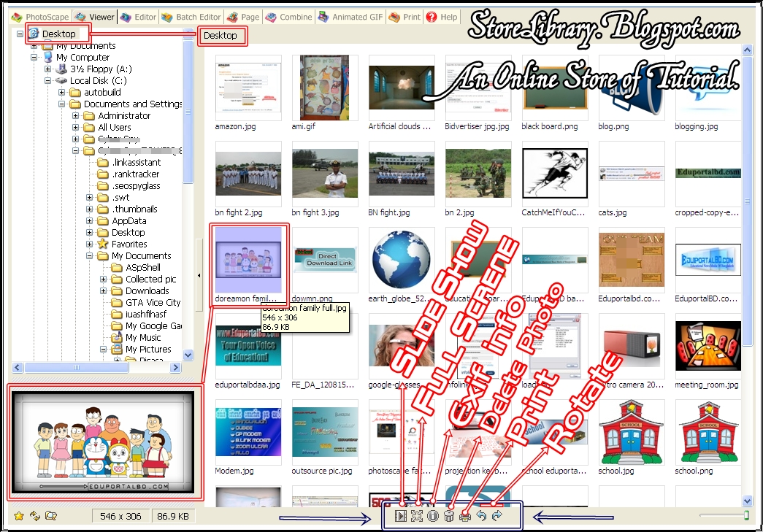This screenshot has height=532, width=763.
Task: Expand the AppData folder node
Action: (89, 221)
